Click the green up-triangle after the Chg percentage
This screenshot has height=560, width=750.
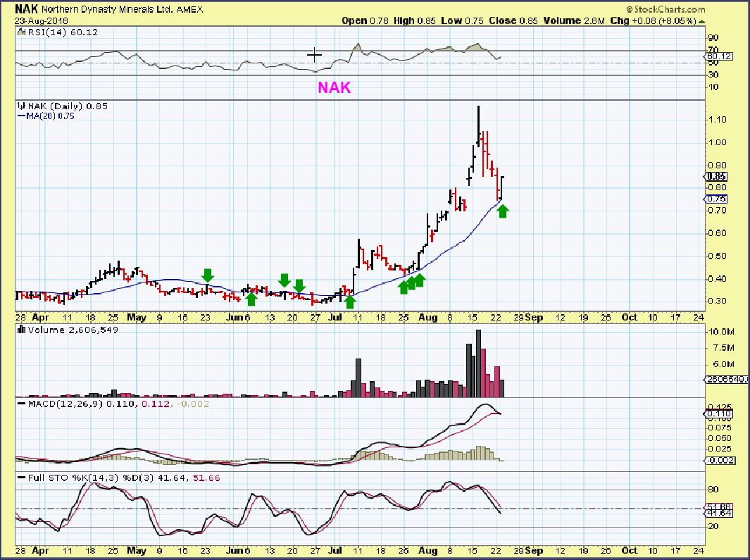click(701, 21)
